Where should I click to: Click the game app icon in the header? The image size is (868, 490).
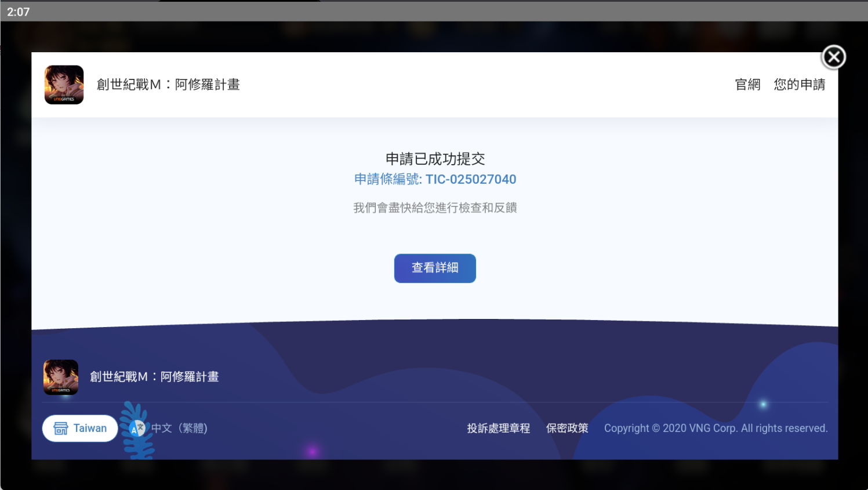(x=64, y=85)
